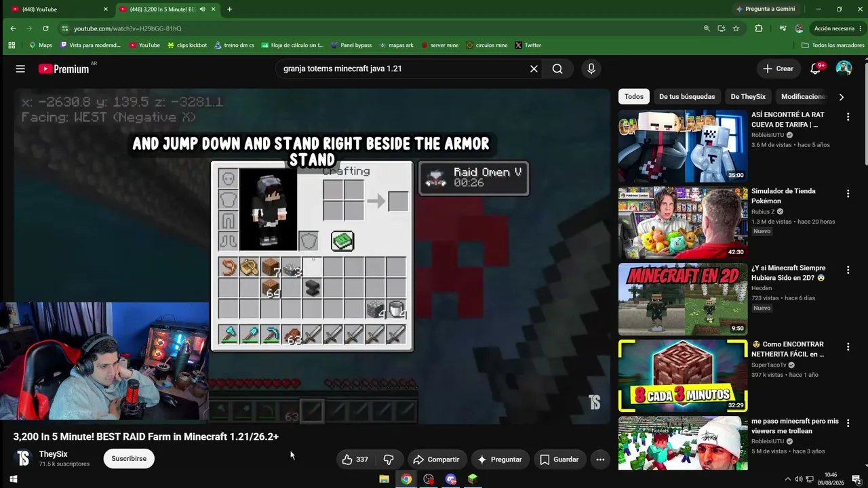Select the Modificaciones filter chip

tap(804, 97)
